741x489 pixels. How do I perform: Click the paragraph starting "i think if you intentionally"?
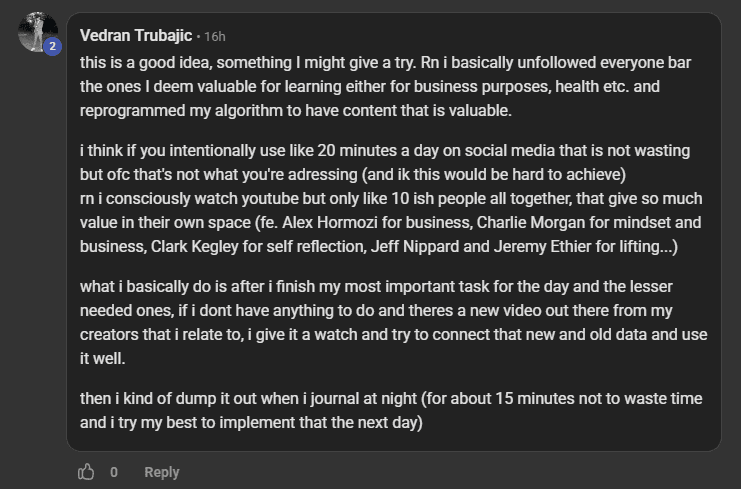(392, 198)
